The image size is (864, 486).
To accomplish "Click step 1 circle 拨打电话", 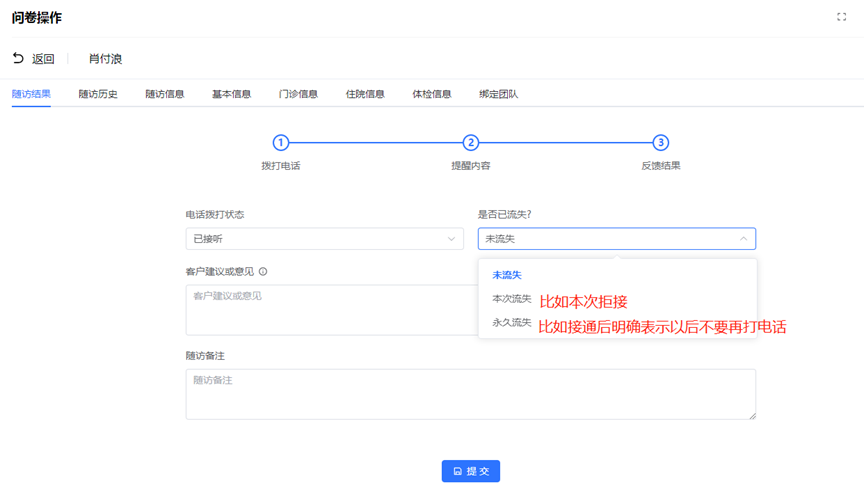I will 280,143.
